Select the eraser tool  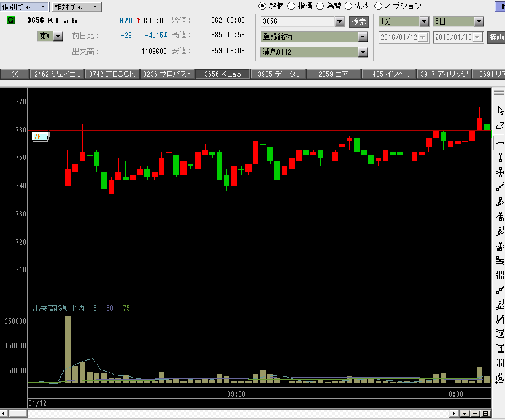click(500, 125)
